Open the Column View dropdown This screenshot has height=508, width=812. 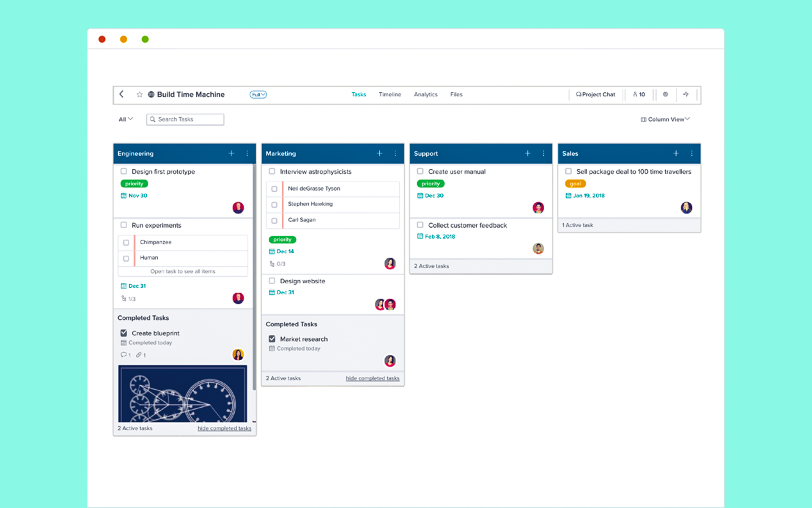click(665, 119)
